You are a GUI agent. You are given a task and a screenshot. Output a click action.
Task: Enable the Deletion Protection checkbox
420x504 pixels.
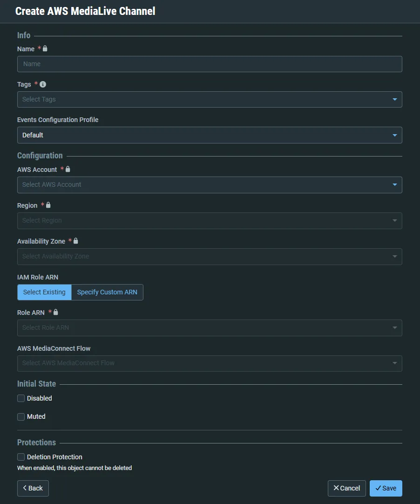click(21, 457)
